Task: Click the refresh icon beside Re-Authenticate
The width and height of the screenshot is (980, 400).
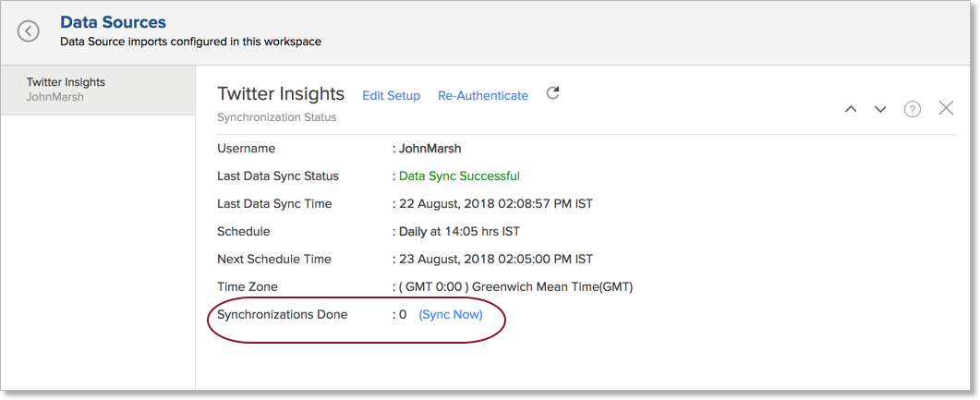Action: (552, 93)
